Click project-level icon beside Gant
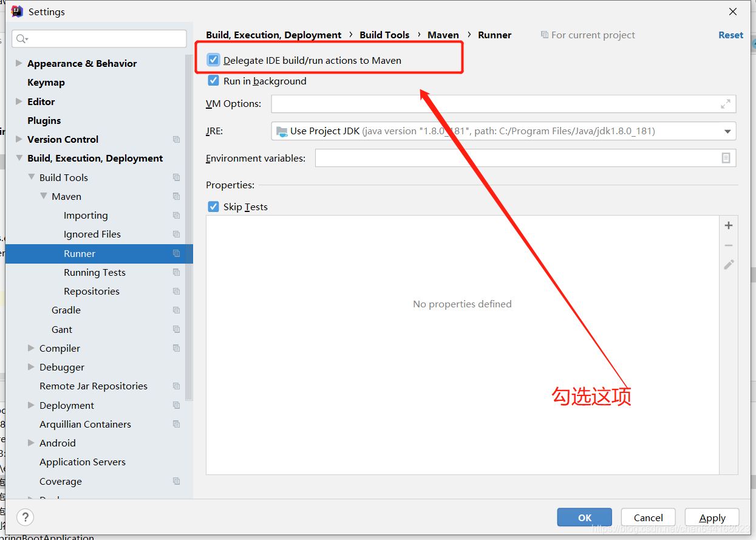Screen dimensions: 756x540 [176, 329]
